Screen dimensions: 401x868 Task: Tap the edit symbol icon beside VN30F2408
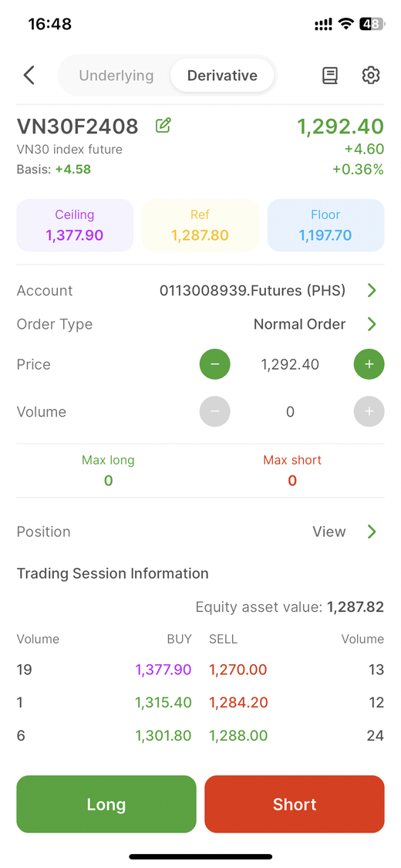pyautogui.click(x=163, y=126)
